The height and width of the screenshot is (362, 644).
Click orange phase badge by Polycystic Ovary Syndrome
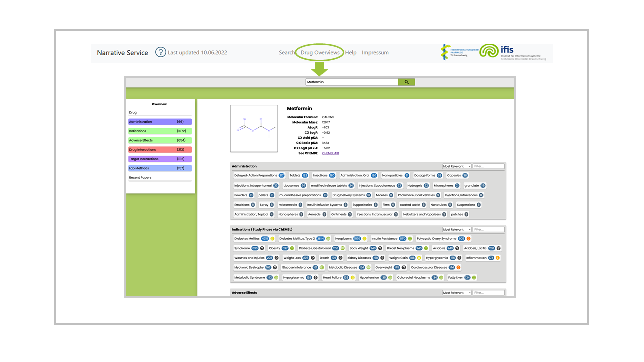468,239
